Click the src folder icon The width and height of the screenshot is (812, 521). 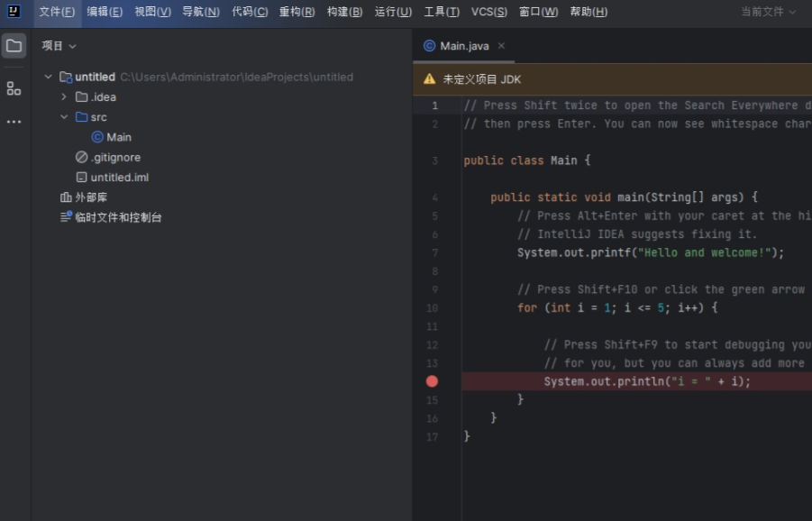tap(81, 117)
